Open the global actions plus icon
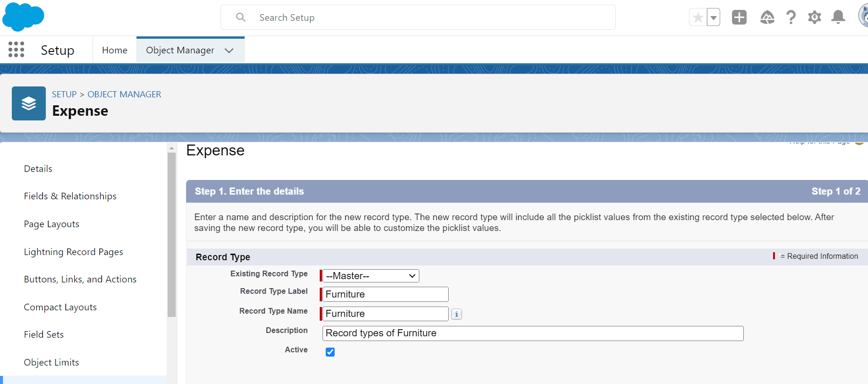The height and width of the screenshot is (384, 868). tap(739, 17)
